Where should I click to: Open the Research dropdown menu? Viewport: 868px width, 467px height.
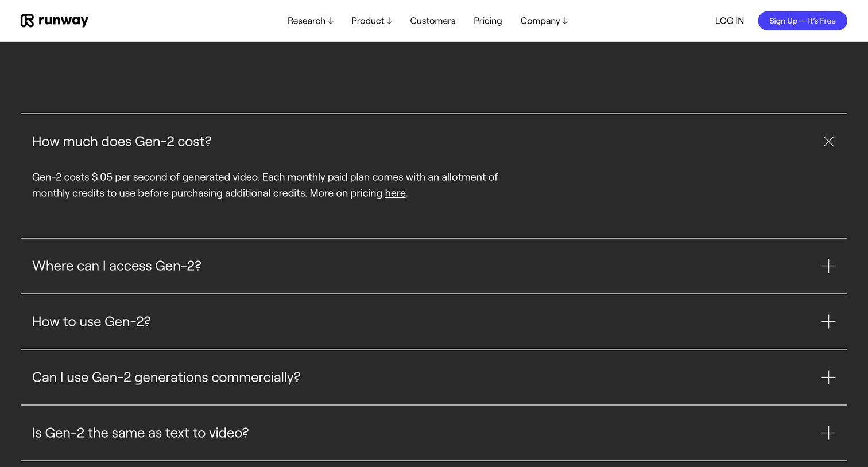pyautogui.click(x=310, y=21)
